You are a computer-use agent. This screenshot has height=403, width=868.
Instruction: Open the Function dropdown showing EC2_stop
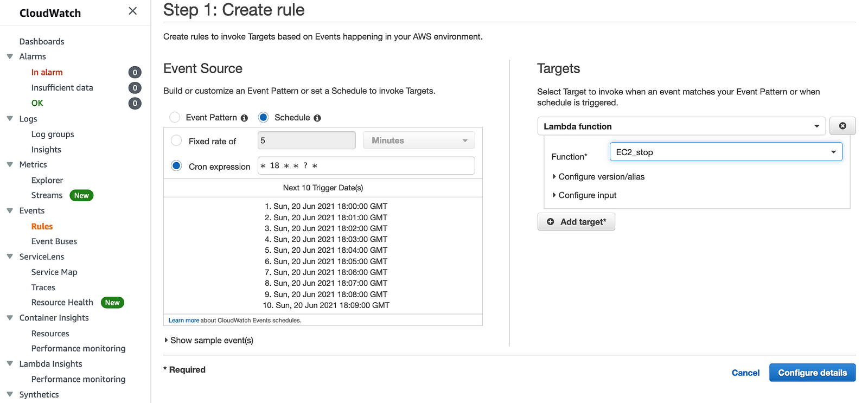(x=726, y=152)
